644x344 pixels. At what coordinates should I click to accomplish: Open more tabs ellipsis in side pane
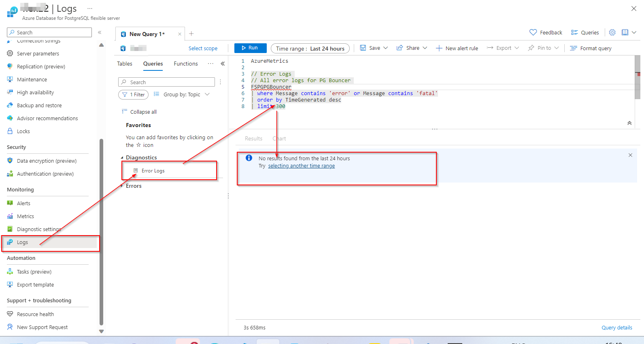(210, 64)
